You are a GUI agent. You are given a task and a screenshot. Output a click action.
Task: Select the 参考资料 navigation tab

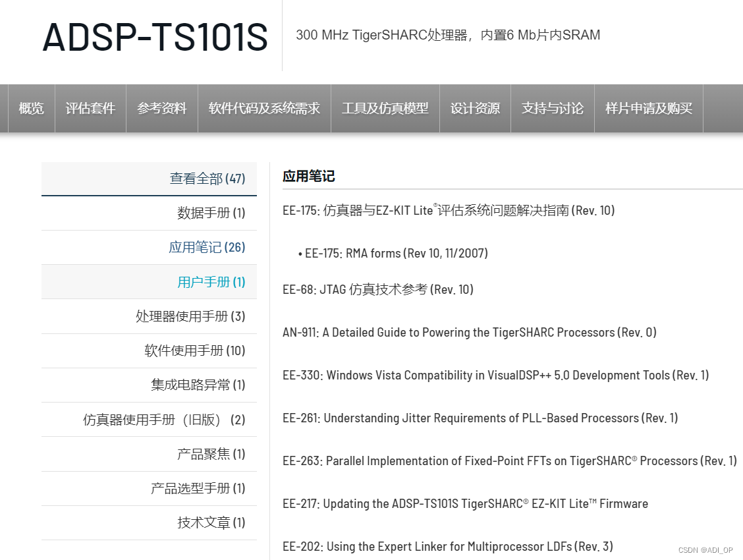[x=162, y=109]
